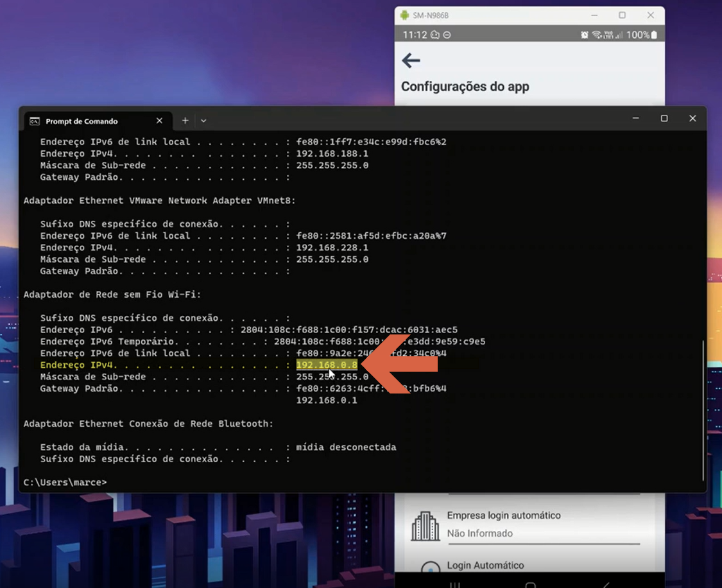722x588 pixels.
Task: Click the 'mídia desconectada' status text
Action: pos(346,447)
